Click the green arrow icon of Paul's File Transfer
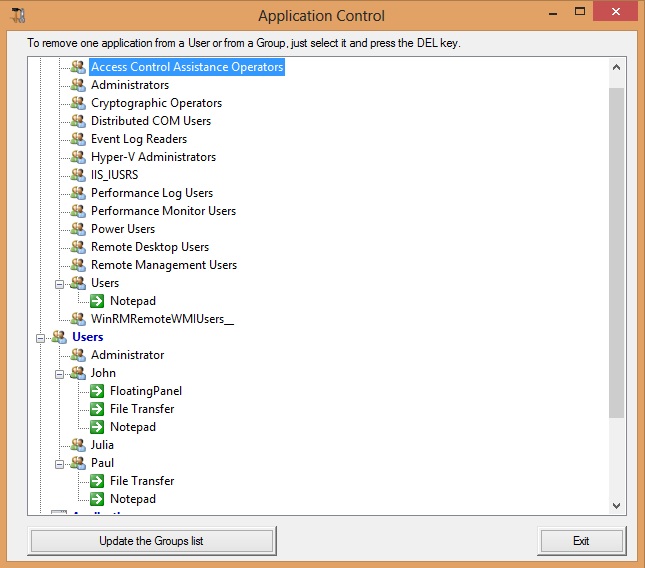 point(97,481)
